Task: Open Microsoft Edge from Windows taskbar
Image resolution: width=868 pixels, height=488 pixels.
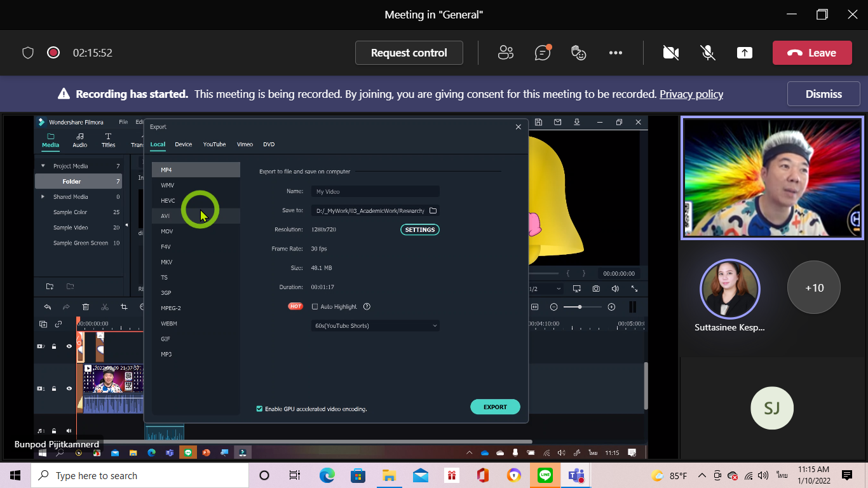Action: click(x=327, y=475)
